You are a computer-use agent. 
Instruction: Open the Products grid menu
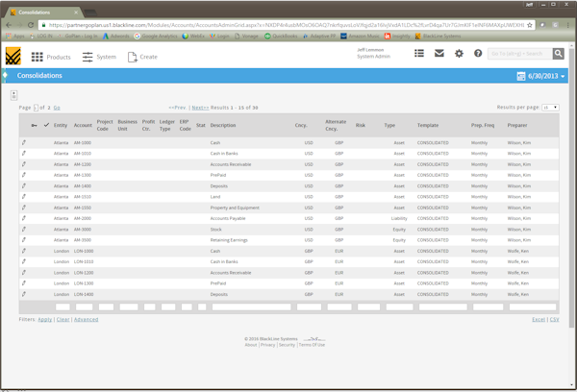coord(51,57)
